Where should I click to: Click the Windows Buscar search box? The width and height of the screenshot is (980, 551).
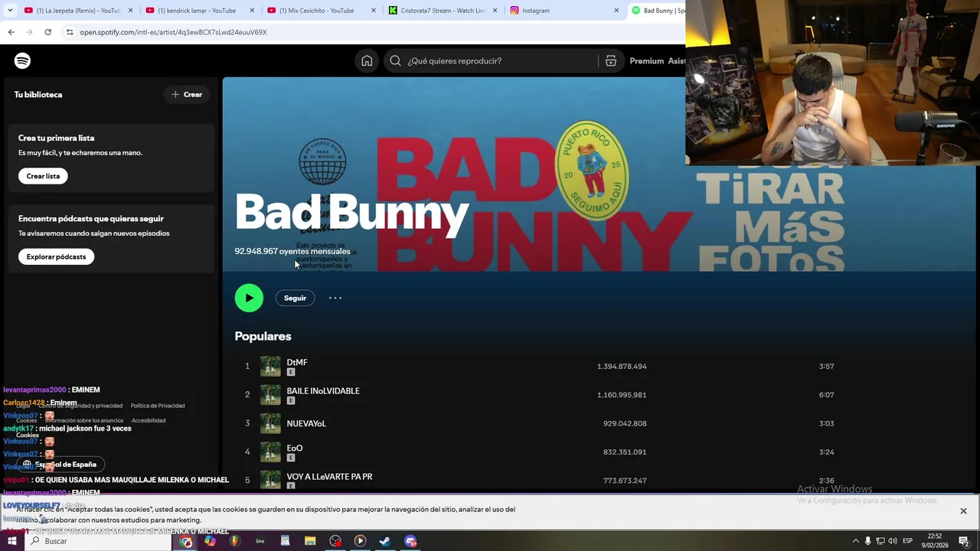[96, 541]
